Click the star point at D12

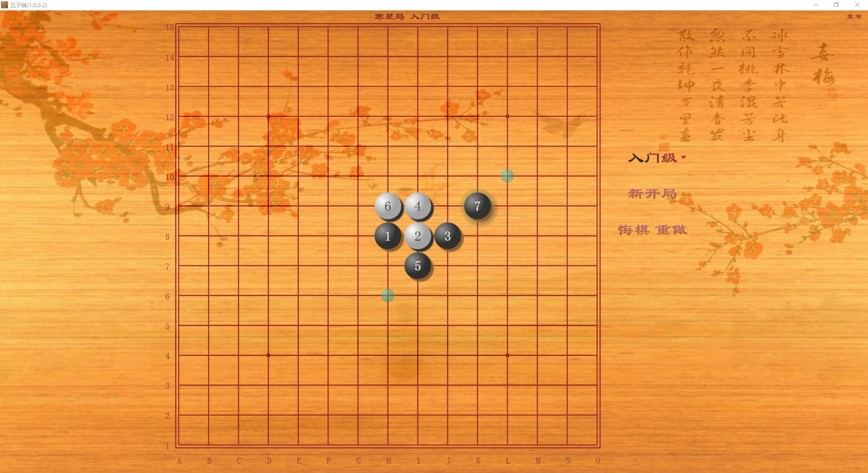pos(269,117)
